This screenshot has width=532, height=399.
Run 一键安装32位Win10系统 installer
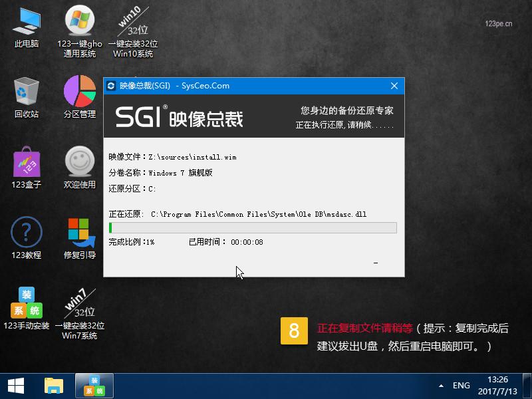131,27
